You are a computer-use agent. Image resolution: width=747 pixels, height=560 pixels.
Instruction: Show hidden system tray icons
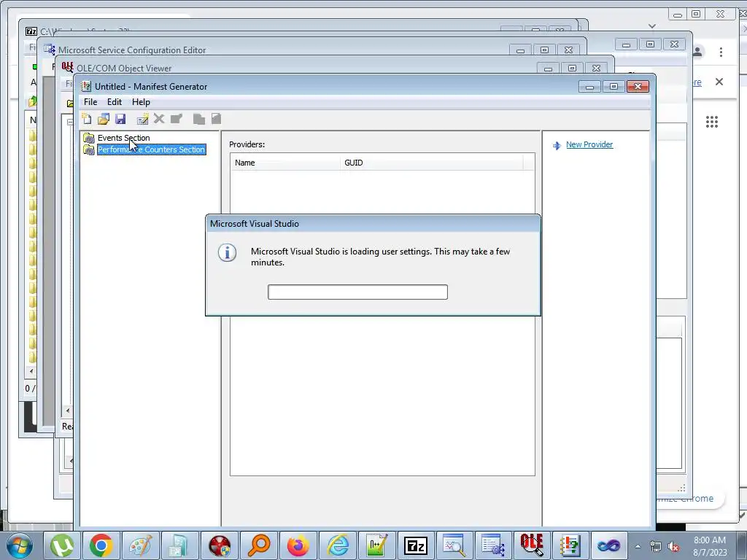(x=638, y=547)
